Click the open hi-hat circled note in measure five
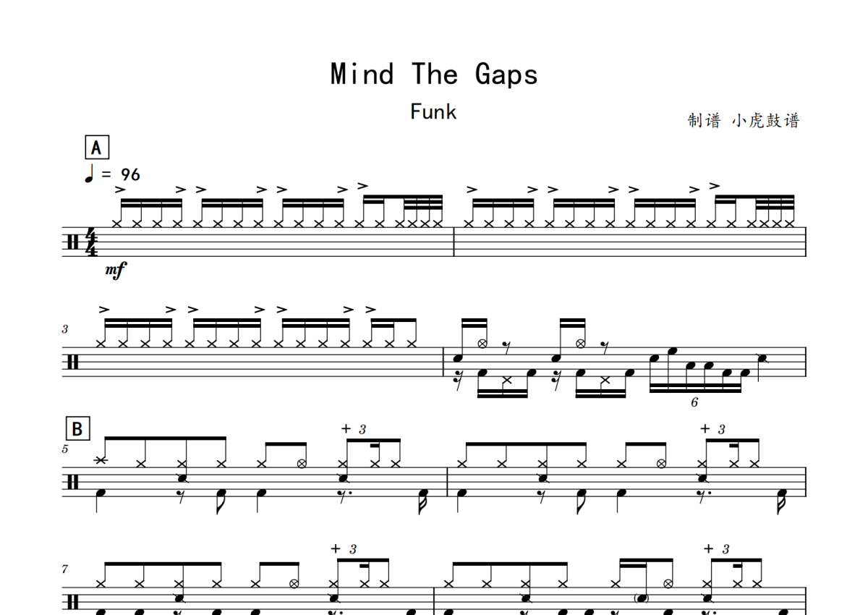 [x=302, y=463]
